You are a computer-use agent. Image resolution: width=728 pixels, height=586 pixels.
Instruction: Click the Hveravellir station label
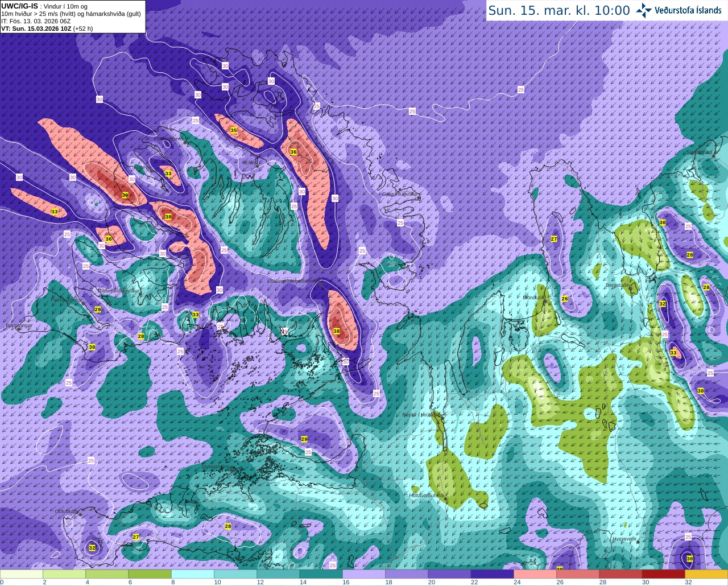coord(624,538)
